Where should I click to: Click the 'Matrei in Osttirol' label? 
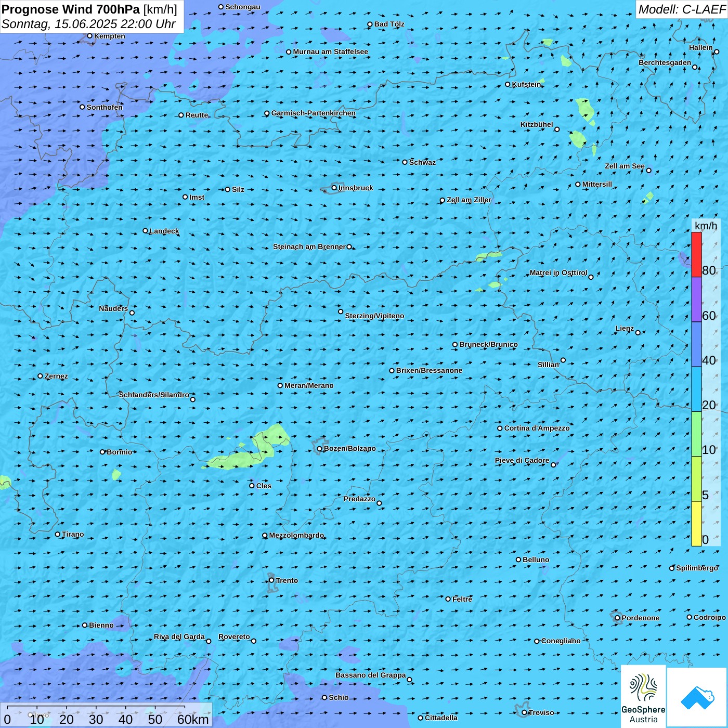pos(558,272)
